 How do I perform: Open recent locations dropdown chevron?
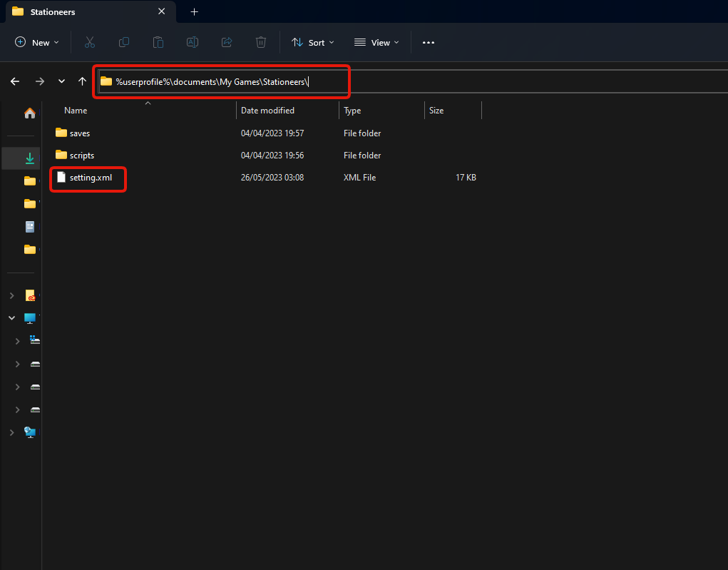point(61,81)
